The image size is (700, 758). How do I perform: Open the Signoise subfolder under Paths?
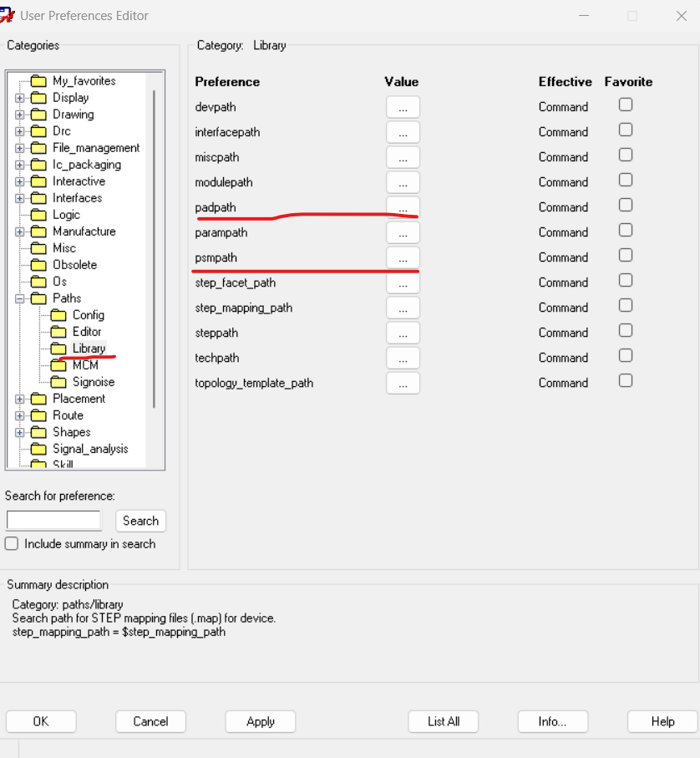click(94, 382)
